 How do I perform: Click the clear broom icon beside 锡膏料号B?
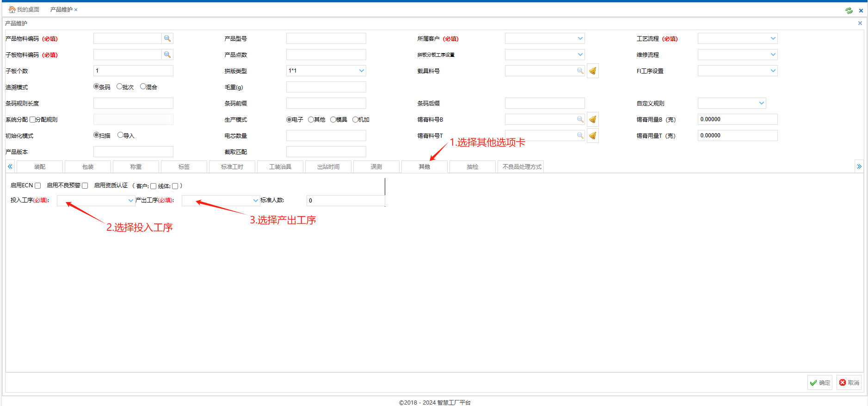click(x=592, y=120)
